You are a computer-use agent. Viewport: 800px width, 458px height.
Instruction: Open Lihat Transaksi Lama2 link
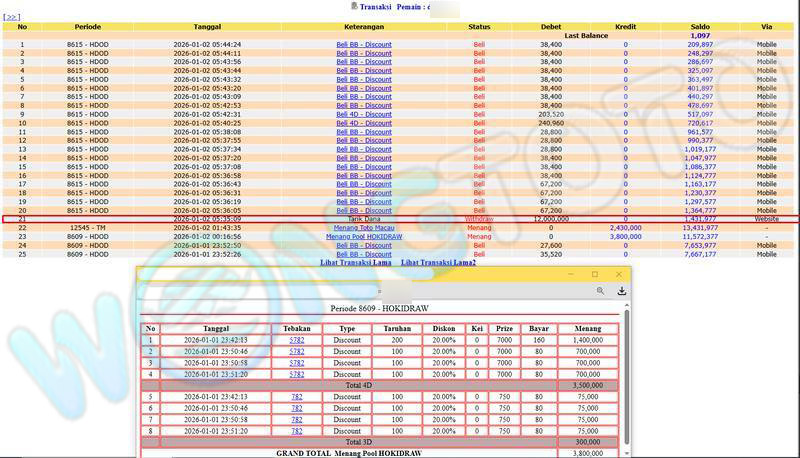438,262
